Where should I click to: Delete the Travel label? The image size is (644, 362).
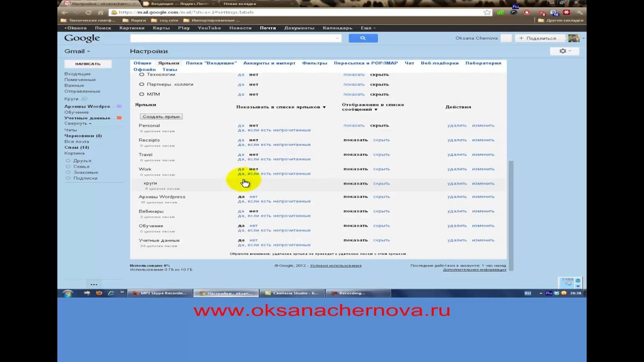[x=457, y=154]
